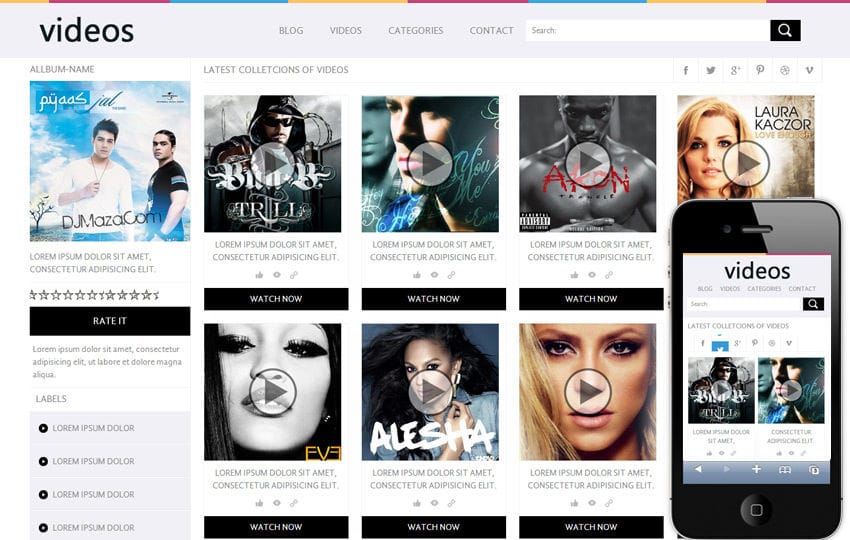Screen dimensions: 850x540
Task: Click the eye icon under Akon video
Action: coord(592,275)
